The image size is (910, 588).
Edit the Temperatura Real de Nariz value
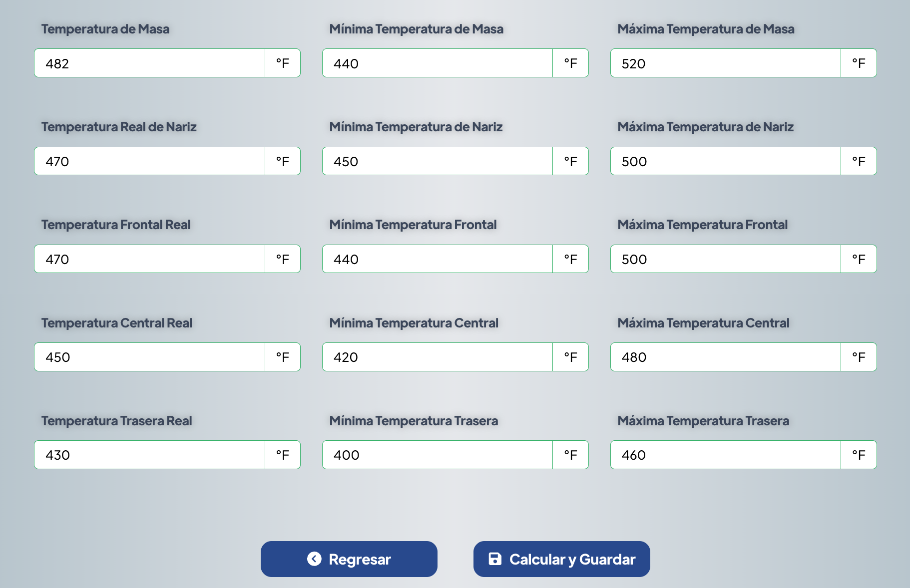point(149,161)
